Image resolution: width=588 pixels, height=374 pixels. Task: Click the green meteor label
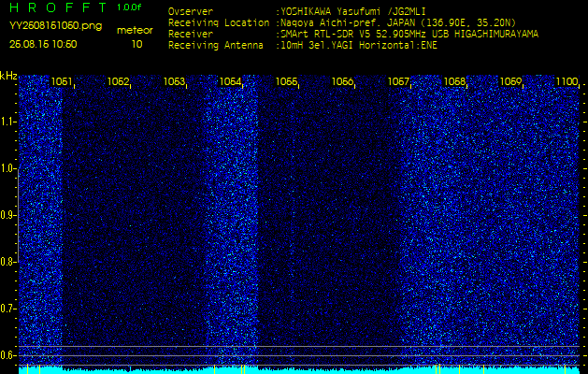click(135, 31)
